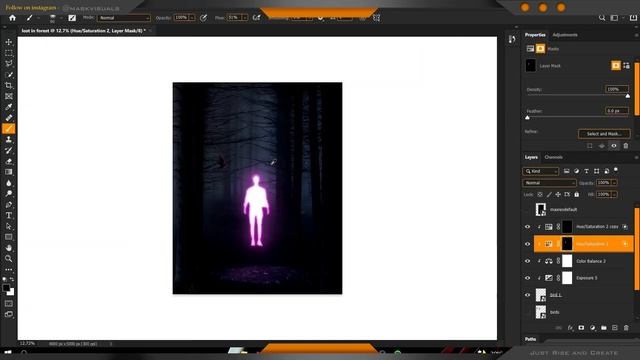Toggle the lock all layers padlock
640x360 pixels.
(576, 195)
